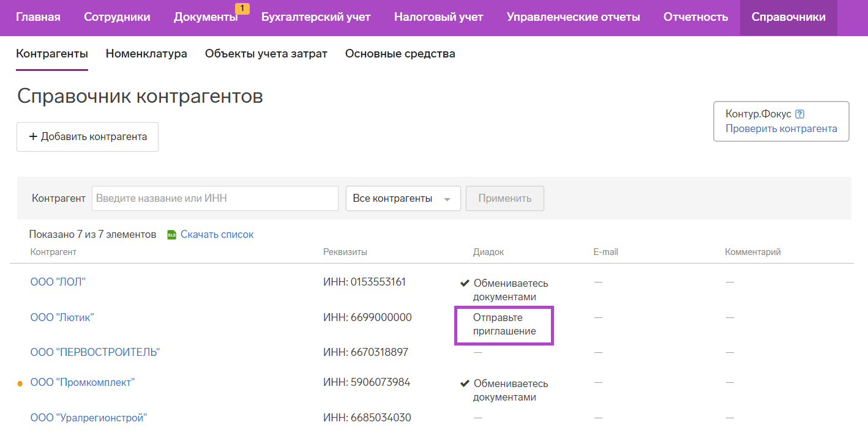Click the XLS file icon near Скачать список
Screen dimensions: 868x436
pyautogui.click(x=172, y=235)
